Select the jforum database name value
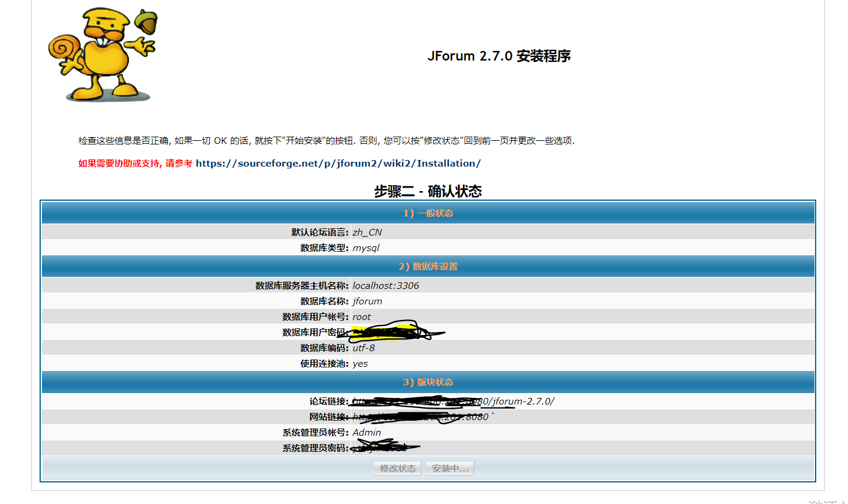This screenshot has height=504, width=848. click(x=367, y=301)
